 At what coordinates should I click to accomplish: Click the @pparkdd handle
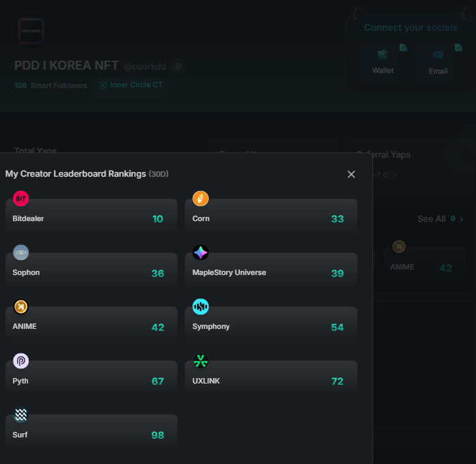click(x=145, y=66)
